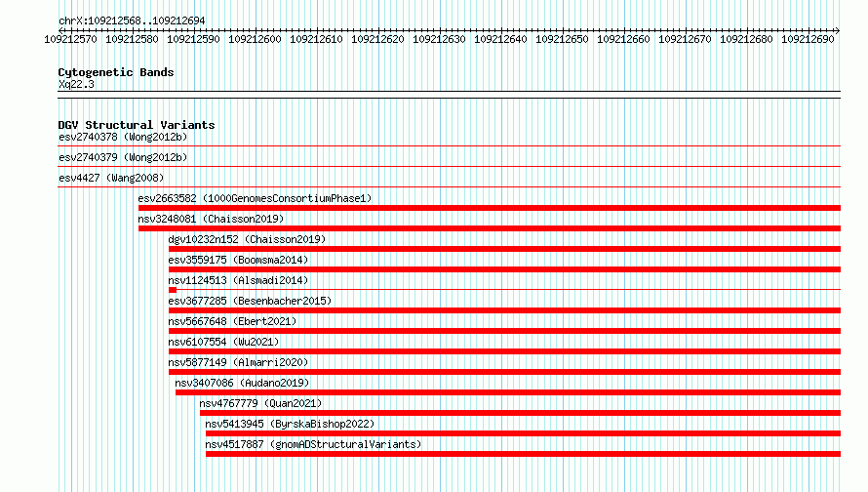
Task: Open variant esv2740378 (Wong2012b)
Action: (x=123, y=137)
